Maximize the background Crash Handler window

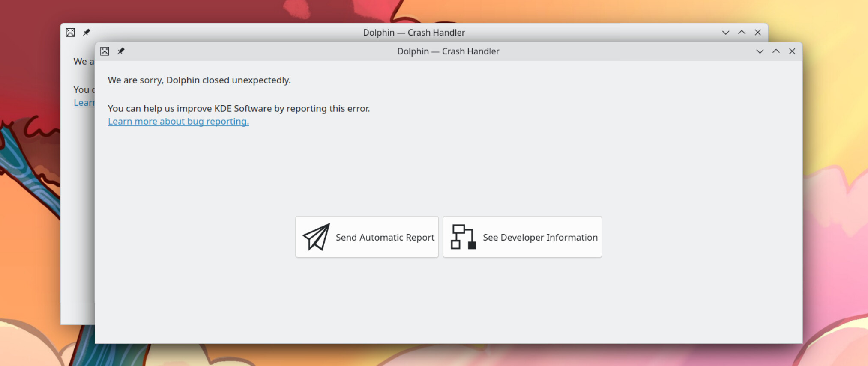(742, 33)
